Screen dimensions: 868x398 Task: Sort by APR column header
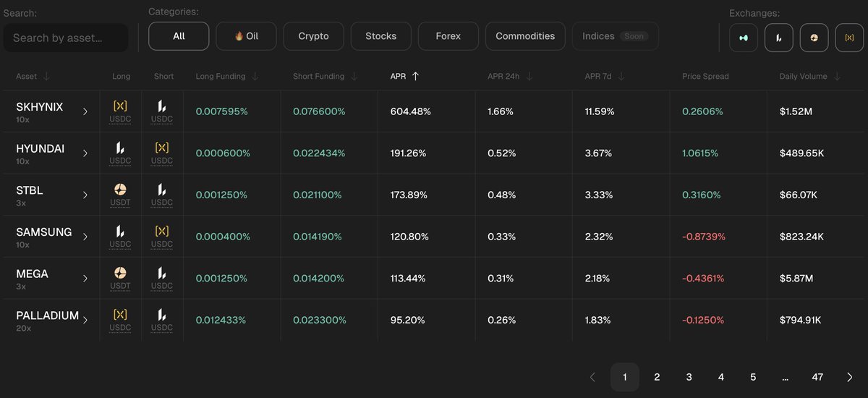click(x=404, y=76)
